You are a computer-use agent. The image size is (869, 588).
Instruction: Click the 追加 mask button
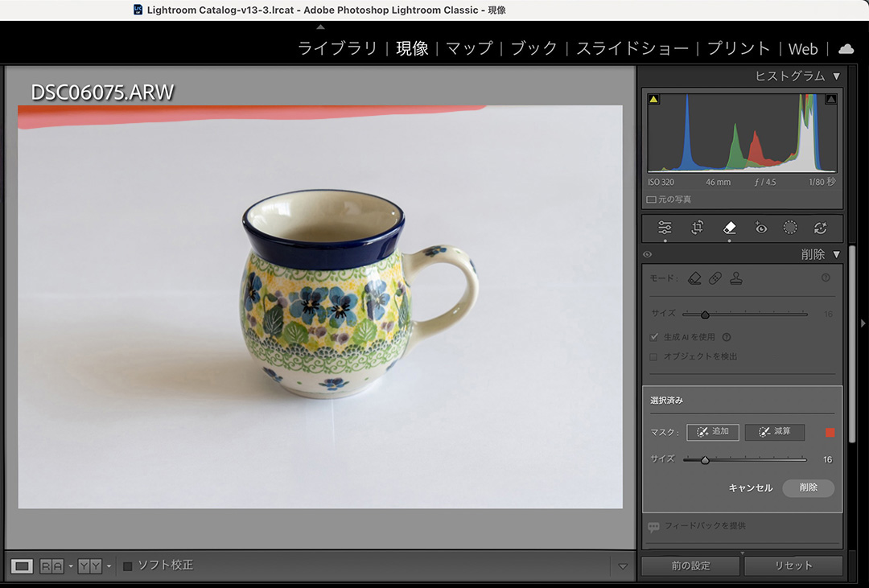tap(713, 432)
